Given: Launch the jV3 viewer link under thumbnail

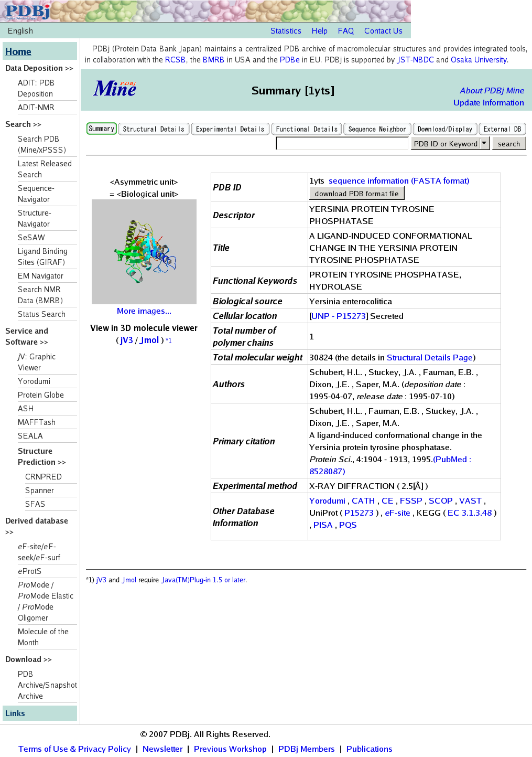Looking at the screenshot, I should tap(126, 340).
